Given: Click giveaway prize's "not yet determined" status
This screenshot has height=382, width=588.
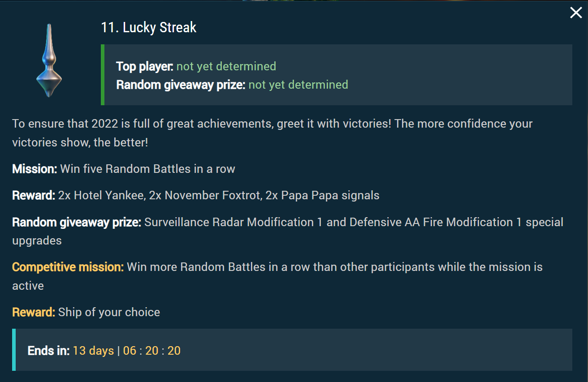Looking at the screenshot, I should (298, 85).
